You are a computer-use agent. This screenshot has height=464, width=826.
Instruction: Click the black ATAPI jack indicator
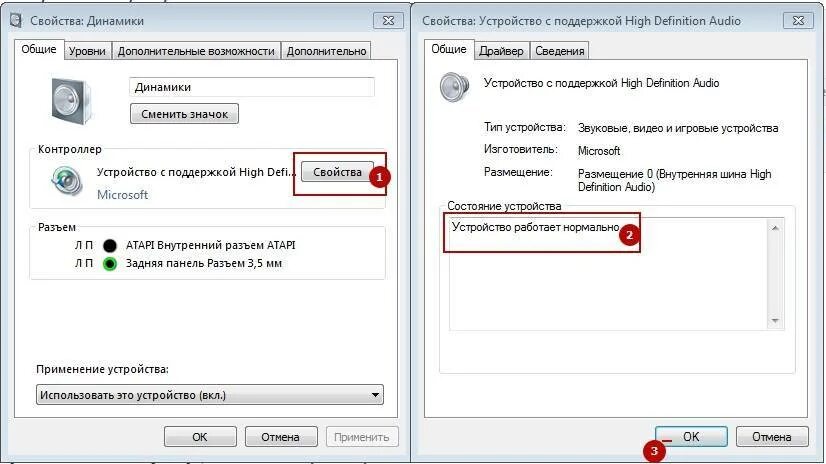click(110, 245)
